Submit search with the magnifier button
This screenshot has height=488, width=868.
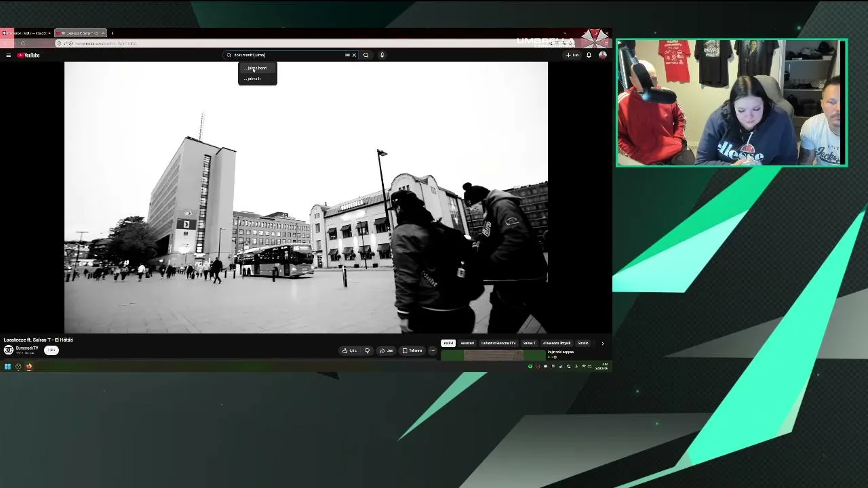[366, 55]
